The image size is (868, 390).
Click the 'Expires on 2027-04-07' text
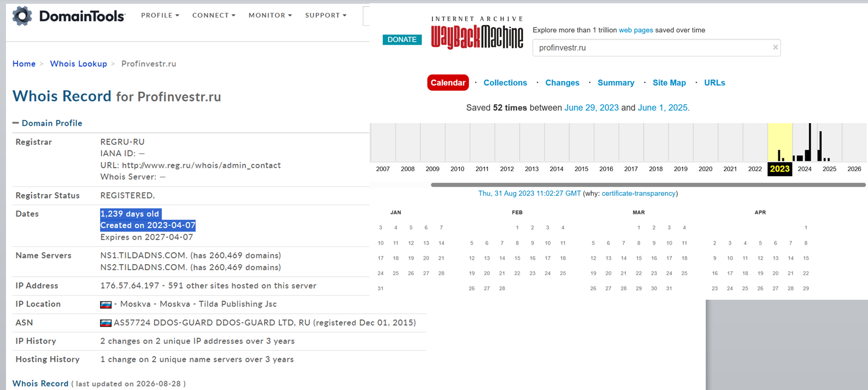point(146,237)
